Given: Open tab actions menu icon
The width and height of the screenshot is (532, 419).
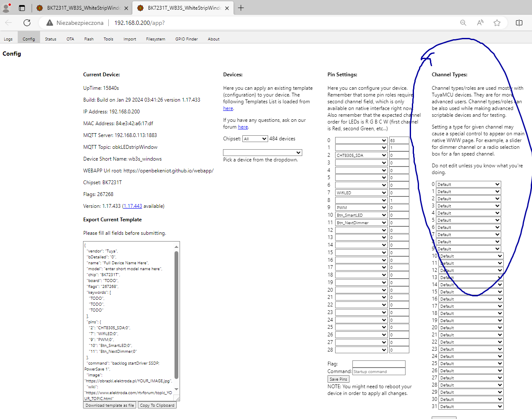Looking at the screenshot, I should tap(22, 8).
